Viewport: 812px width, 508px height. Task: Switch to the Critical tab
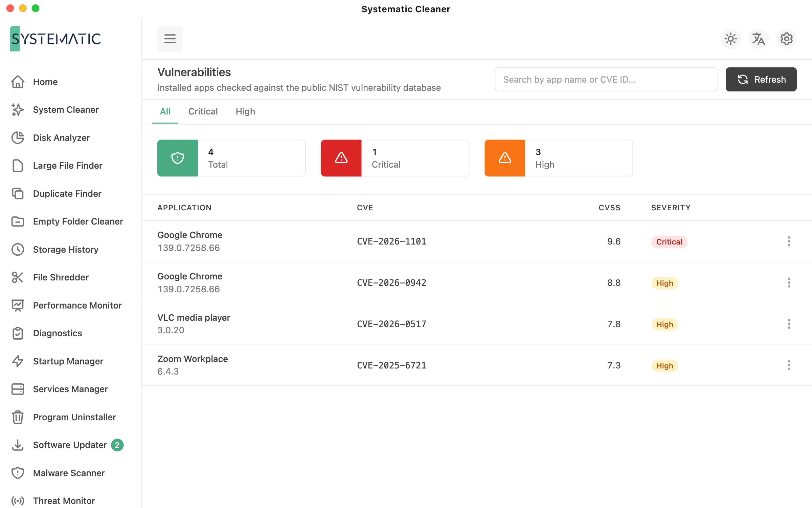click(x=203, y=111)
